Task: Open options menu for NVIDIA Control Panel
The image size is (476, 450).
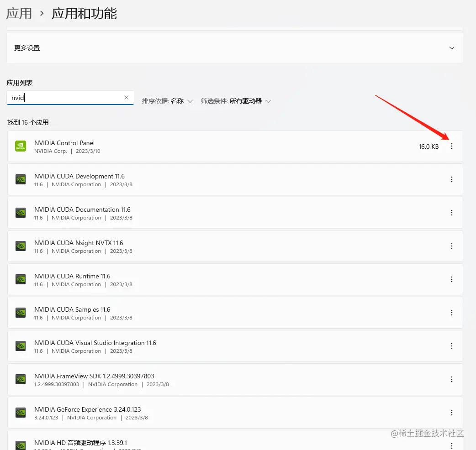Action: coord(452,146)
